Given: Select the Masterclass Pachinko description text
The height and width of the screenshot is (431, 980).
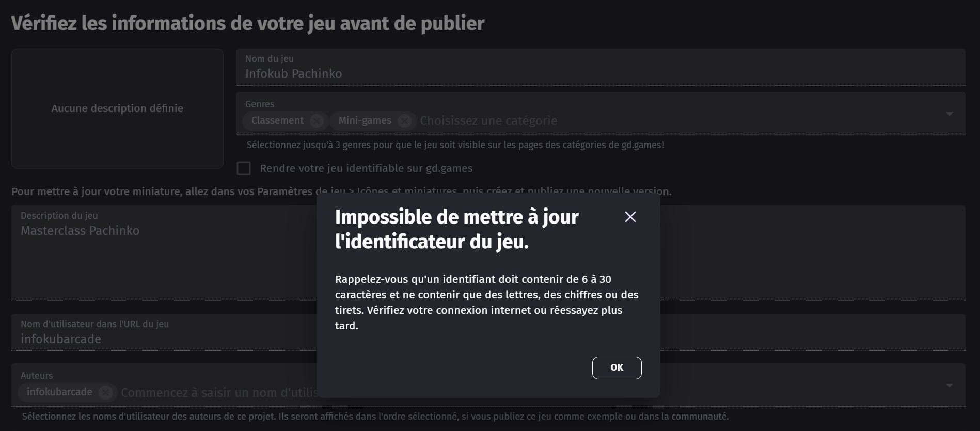Looking at the screenshot, I should point(80,231).
